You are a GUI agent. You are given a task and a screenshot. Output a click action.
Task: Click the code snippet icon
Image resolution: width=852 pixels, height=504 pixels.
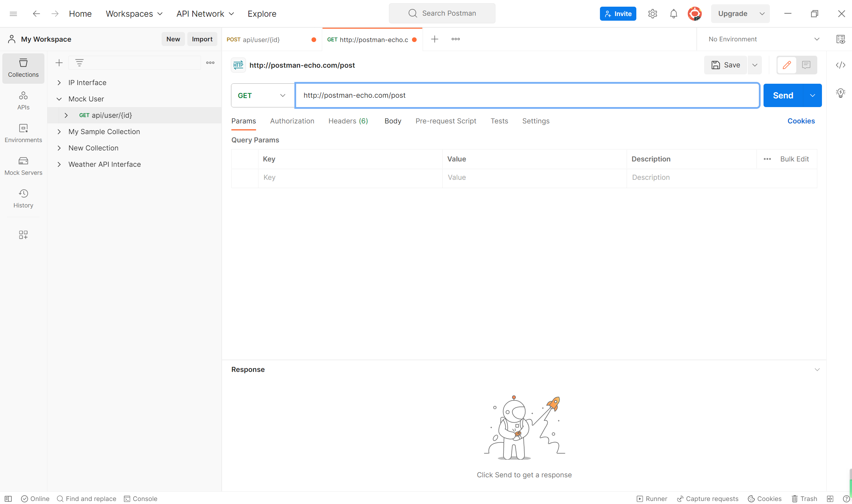point(840,65)
